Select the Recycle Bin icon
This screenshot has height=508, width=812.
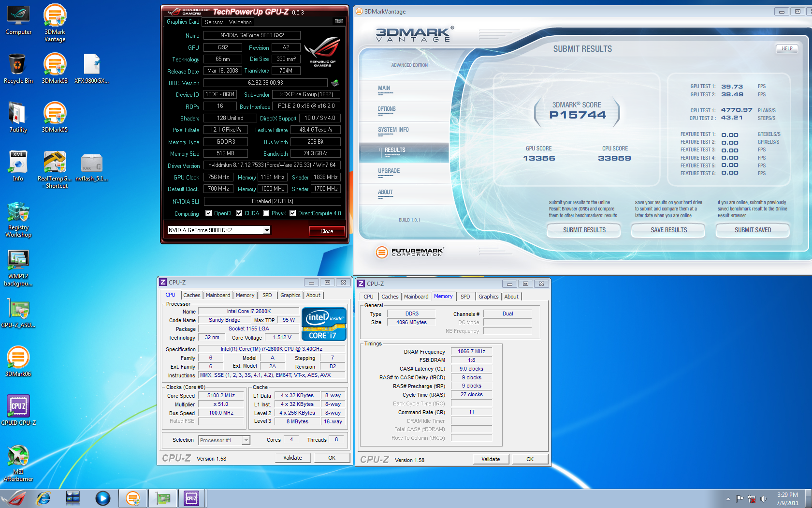coord(18,68)
